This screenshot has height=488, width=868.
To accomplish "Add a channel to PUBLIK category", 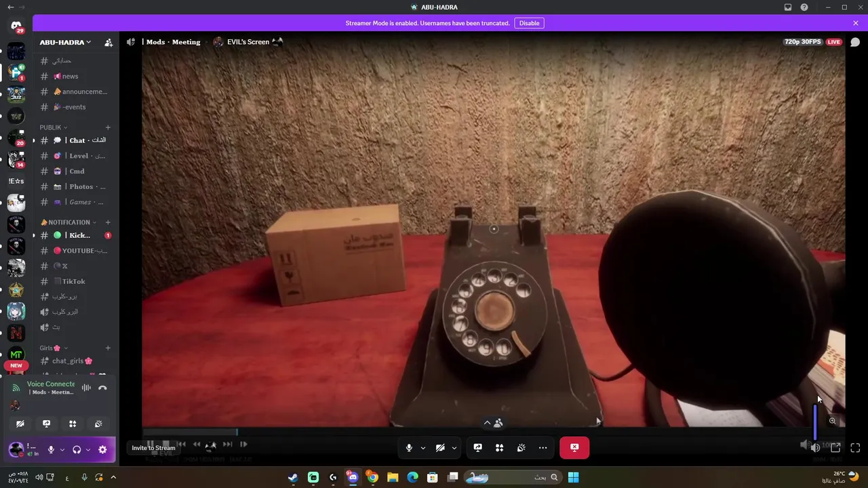I will 108,127.
